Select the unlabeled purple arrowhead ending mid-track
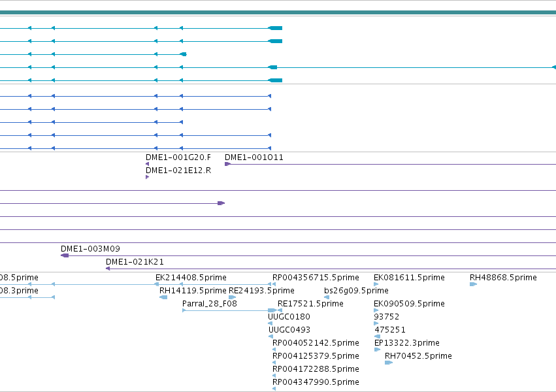Screen dimensions: 556x392 (x=221, y=203)
